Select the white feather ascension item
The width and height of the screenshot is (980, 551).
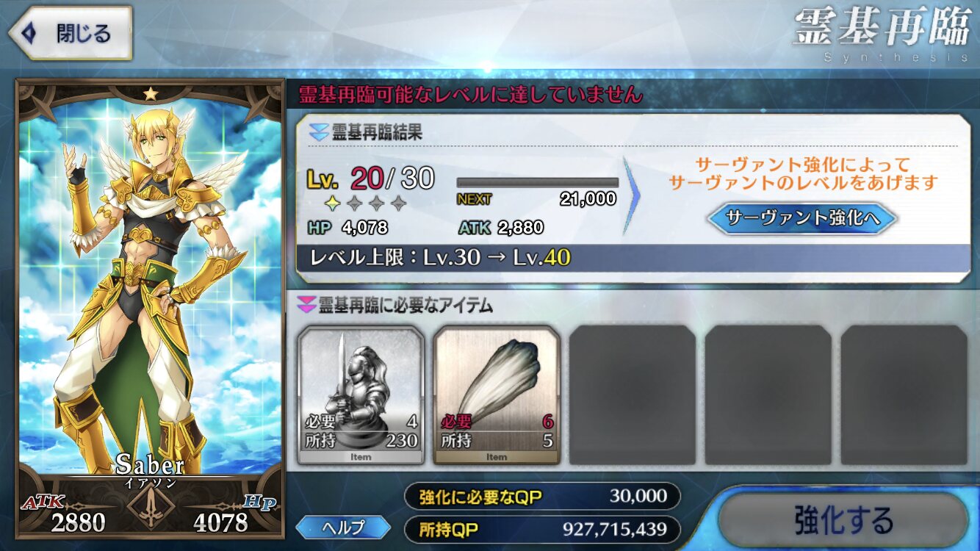point(497,395)
